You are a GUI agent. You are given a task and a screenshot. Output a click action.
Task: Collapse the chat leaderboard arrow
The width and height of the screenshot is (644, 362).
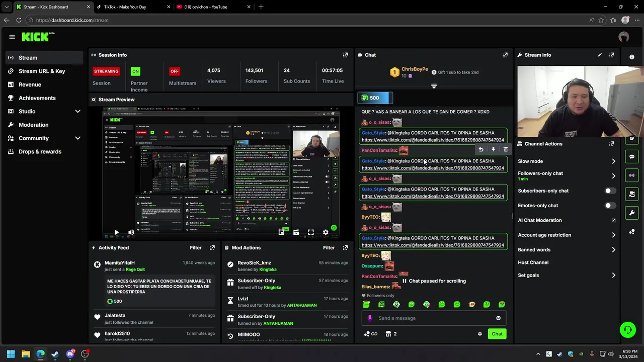pyautogui.click(x=434, y=86)
